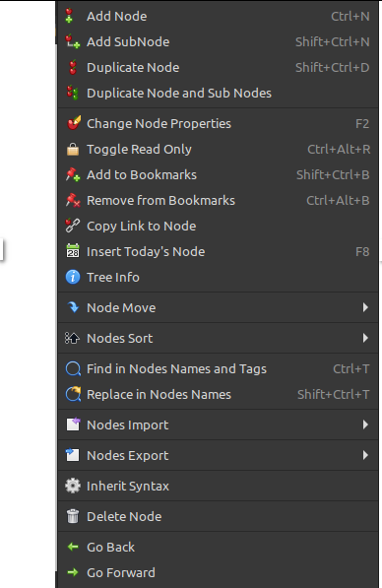Click the blue Tree Info icon

[x=73, y=277]
